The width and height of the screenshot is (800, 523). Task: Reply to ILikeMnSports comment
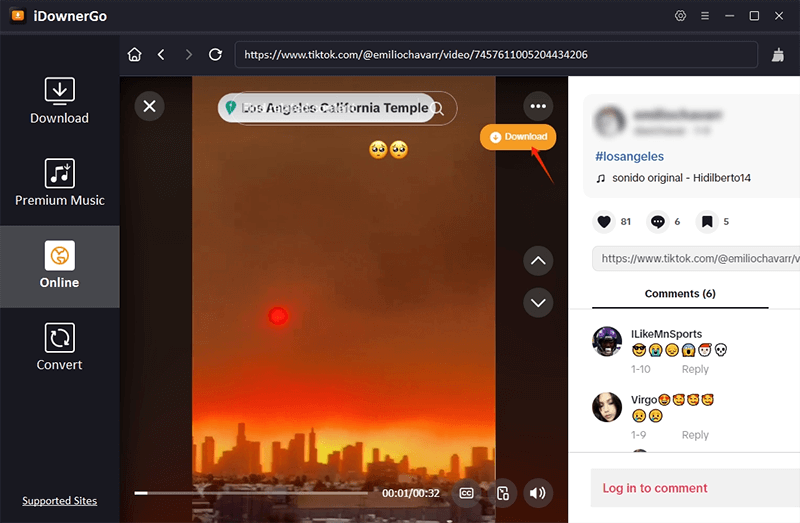695,369
